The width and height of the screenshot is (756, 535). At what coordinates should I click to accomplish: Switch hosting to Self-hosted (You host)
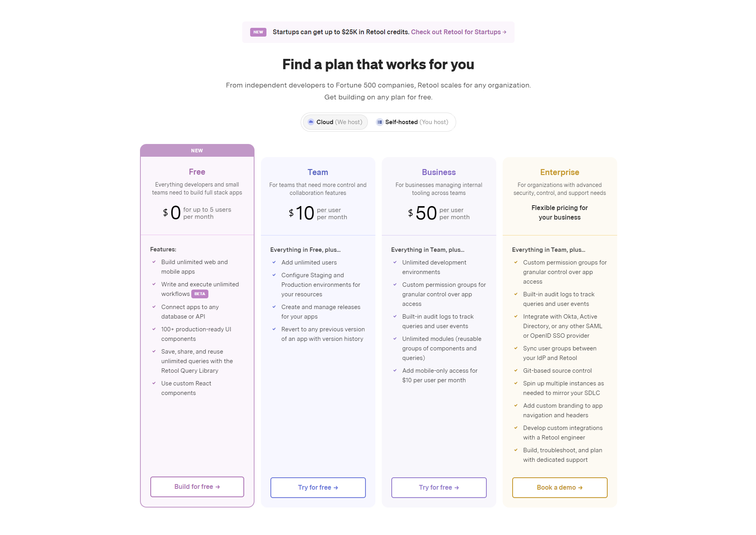[x=412, y=122]
